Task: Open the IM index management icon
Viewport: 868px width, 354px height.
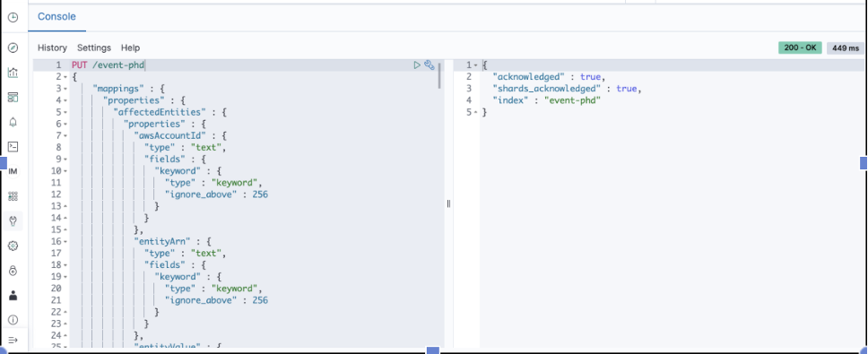Action: coord(13,171)
